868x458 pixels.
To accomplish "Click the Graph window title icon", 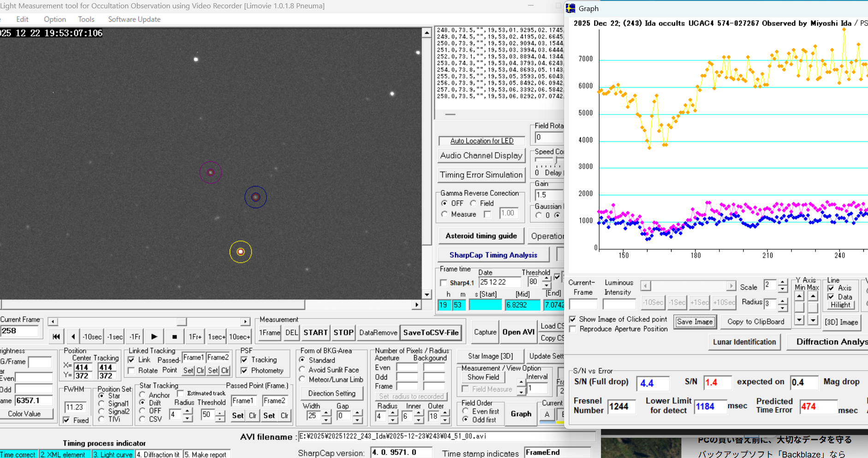I will [x=571, y=8].
